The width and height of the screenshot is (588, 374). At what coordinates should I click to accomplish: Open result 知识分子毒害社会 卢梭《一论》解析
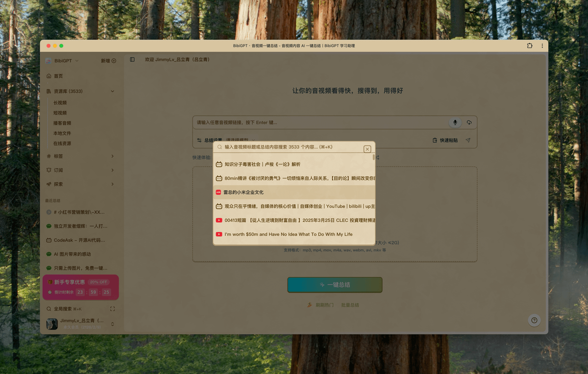[262, 164]
